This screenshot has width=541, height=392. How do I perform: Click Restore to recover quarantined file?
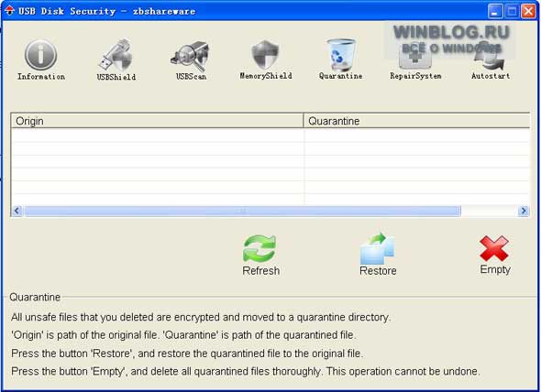point(378,255)
